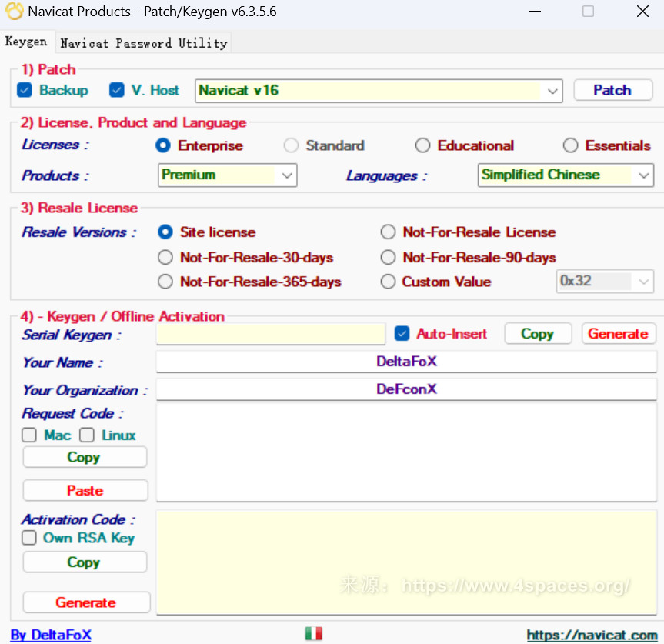
Task: Expand the Products dropdown showing Premium
Action: click(287, 175)
